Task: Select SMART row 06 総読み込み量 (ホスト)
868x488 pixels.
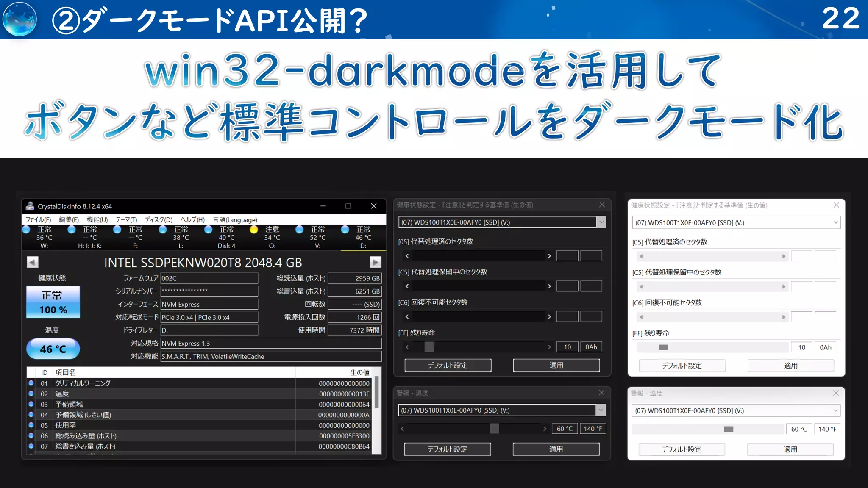Action: (x=199, y=435)
